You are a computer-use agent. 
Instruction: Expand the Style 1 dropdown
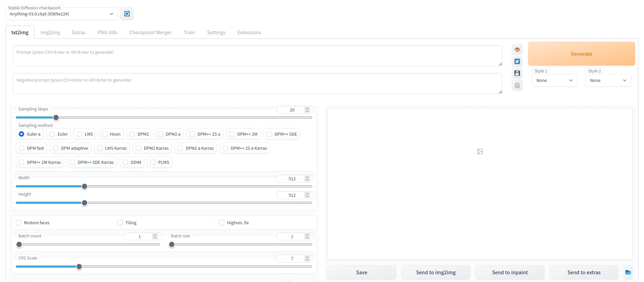click(x=554, y=81)
